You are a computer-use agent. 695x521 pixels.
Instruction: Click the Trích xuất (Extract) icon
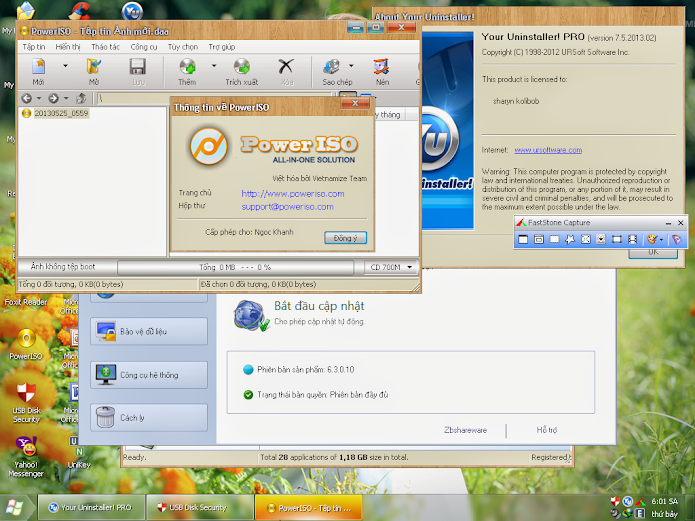point(242,67)
